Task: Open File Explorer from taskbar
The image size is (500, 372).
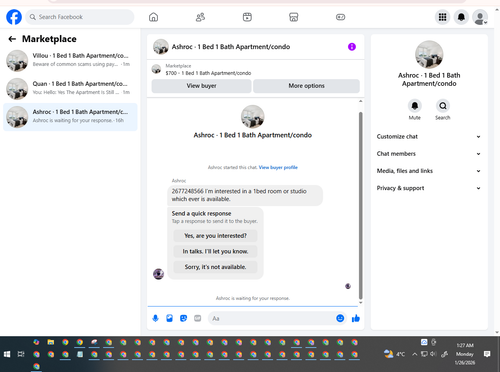Action: [51, 342]
